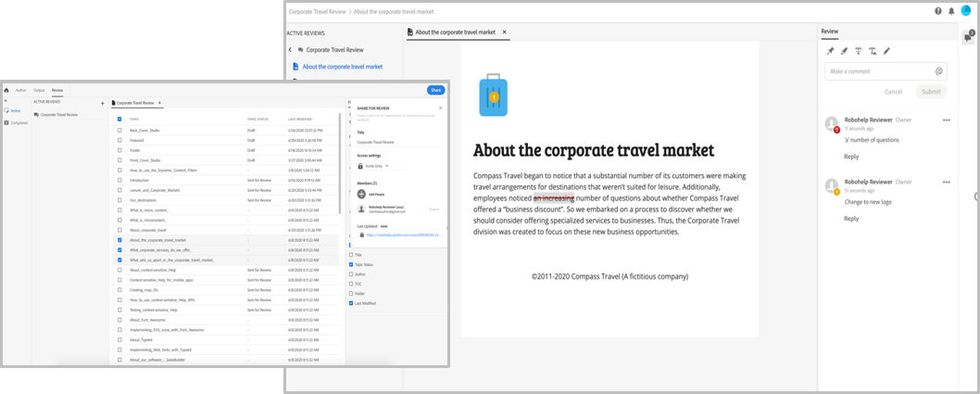Viewport: 980px width, 394px height.
Task: Select the strikethrough text tool in Review panel
Action: (x=858, y=51)
